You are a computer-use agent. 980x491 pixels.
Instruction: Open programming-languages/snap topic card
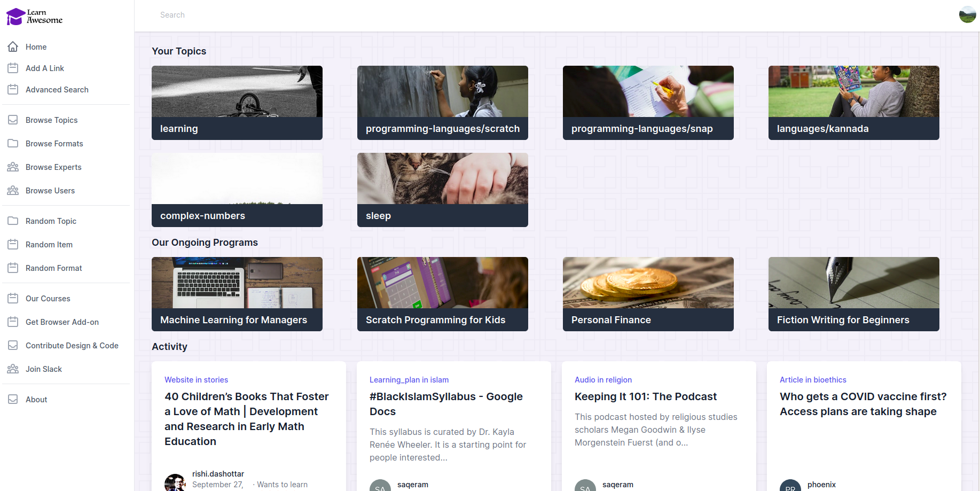click(x=648, y=103)
